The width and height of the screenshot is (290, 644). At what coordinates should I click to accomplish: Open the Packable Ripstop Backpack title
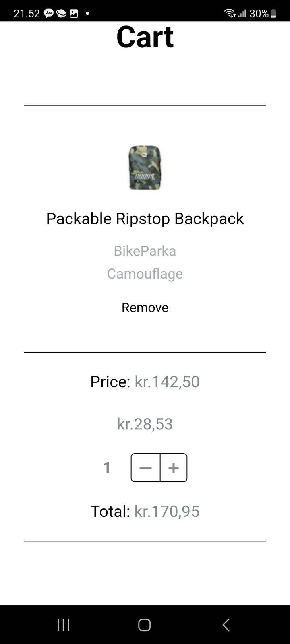(x=145, y=219)
